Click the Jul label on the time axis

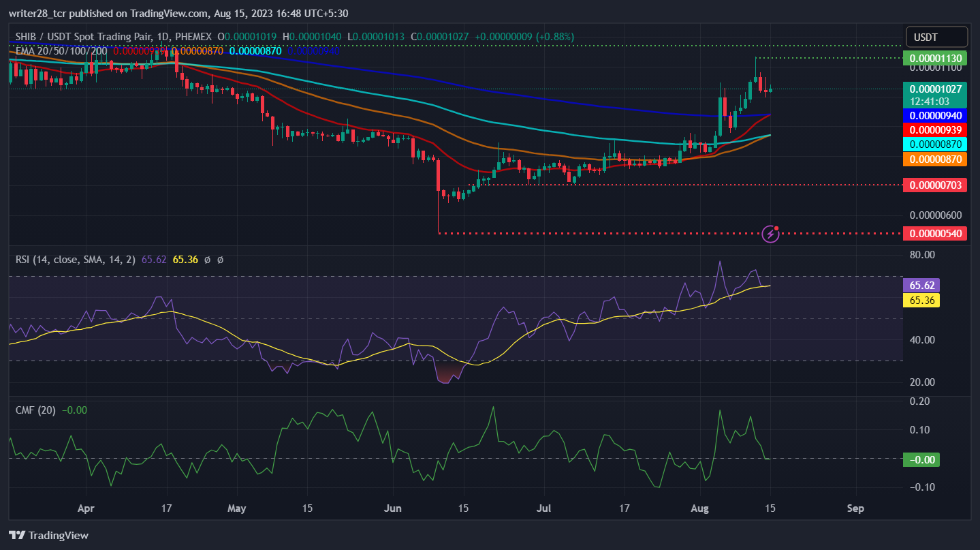coord(543,508)
